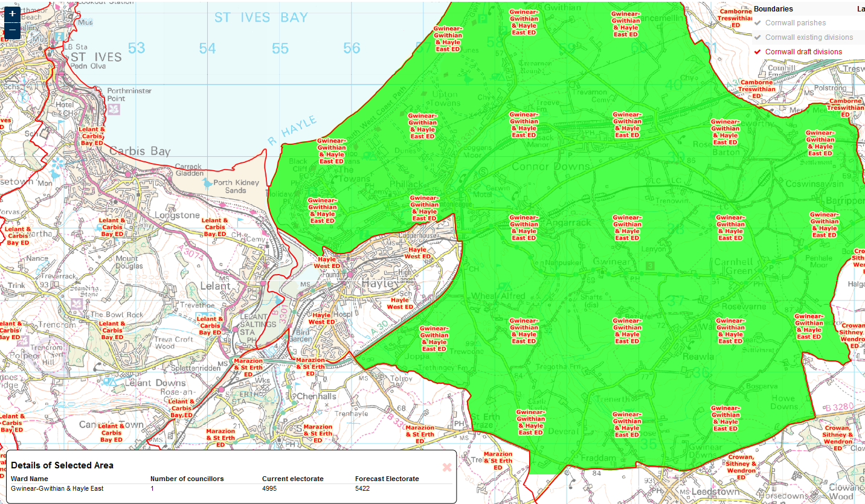Image resolution: width=865 pixels, height=504 pixels.
Task: Select the Cornwall draft divisions layer label
Action: tap(803, 52)
